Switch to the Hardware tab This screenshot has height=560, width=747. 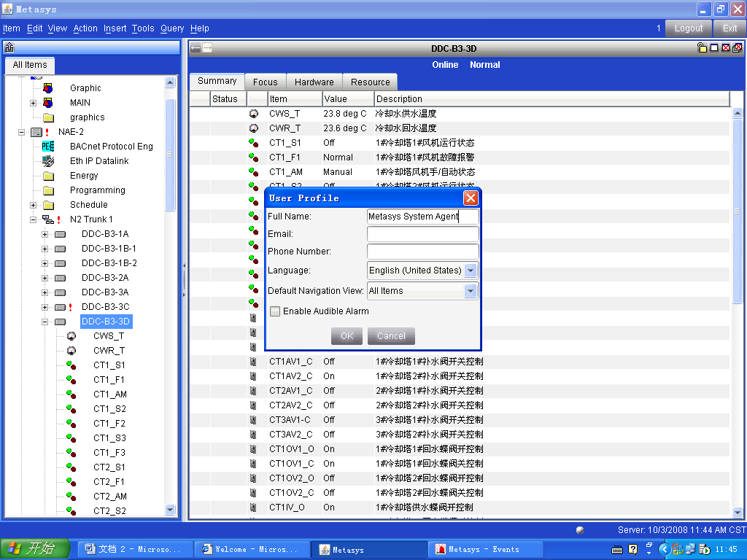point(314,82)
